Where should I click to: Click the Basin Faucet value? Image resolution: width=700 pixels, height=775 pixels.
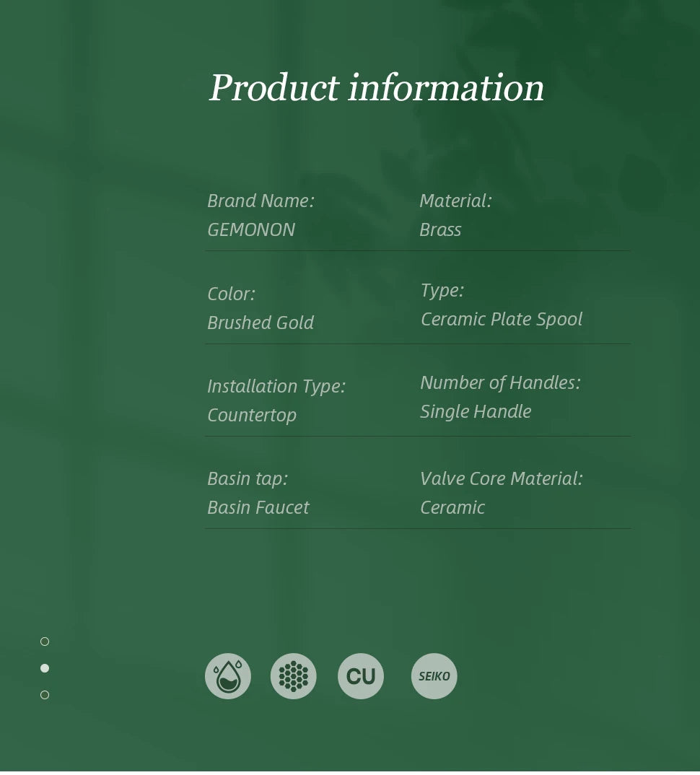(x=258, y=507)
